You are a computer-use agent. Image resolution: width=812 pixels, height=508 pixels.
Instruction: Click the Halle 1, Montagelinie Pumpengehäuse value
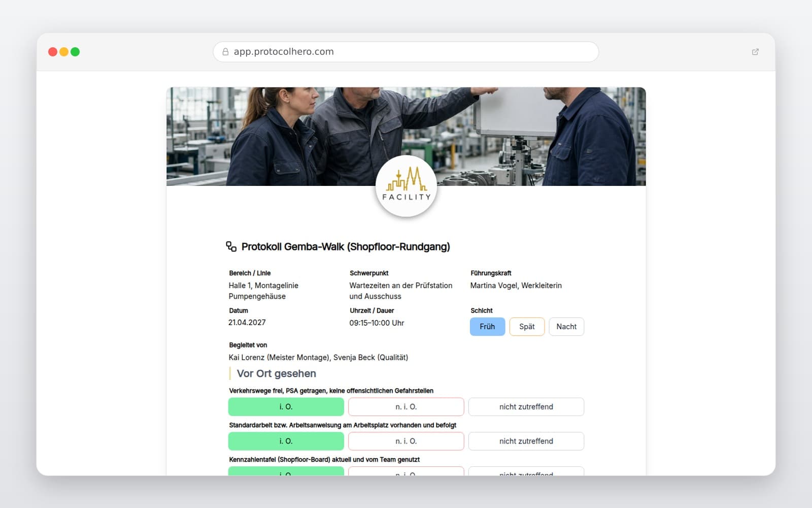coord(263,291)
